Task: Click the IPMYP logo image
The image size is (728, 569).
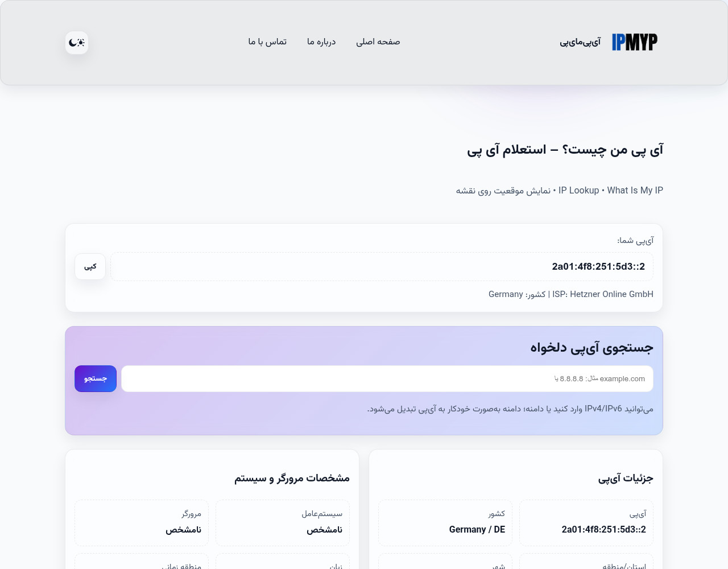Action: (634, 42)
